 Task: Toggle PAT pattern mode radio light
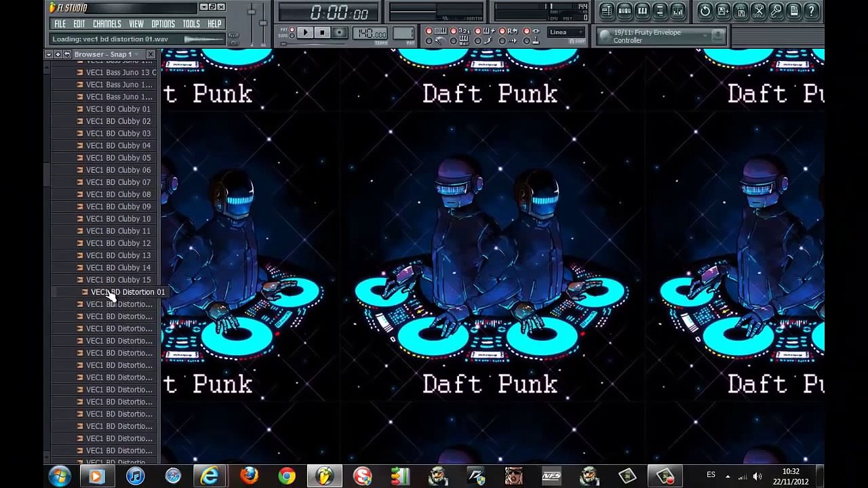[x=292, y=29]
